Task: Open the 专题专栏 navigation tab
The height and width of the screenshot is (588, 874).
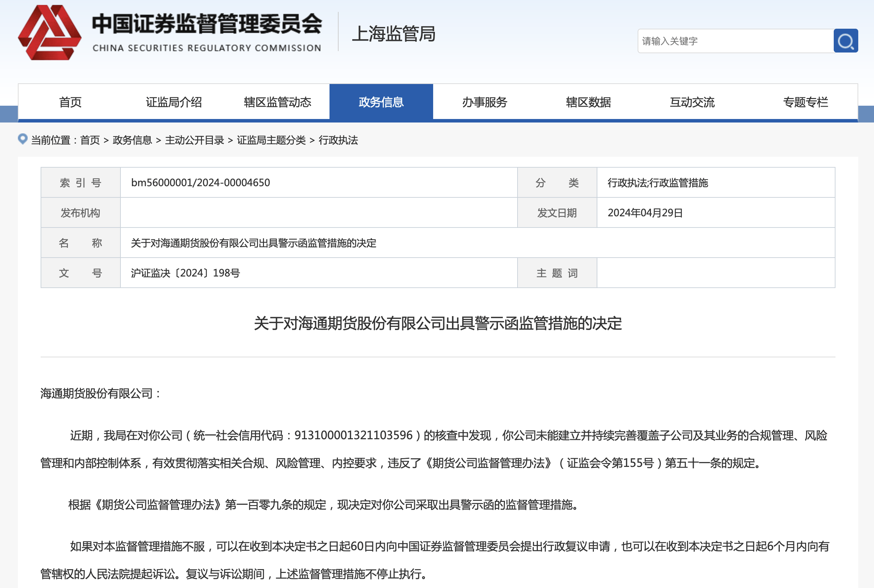Action: point(805,102)
